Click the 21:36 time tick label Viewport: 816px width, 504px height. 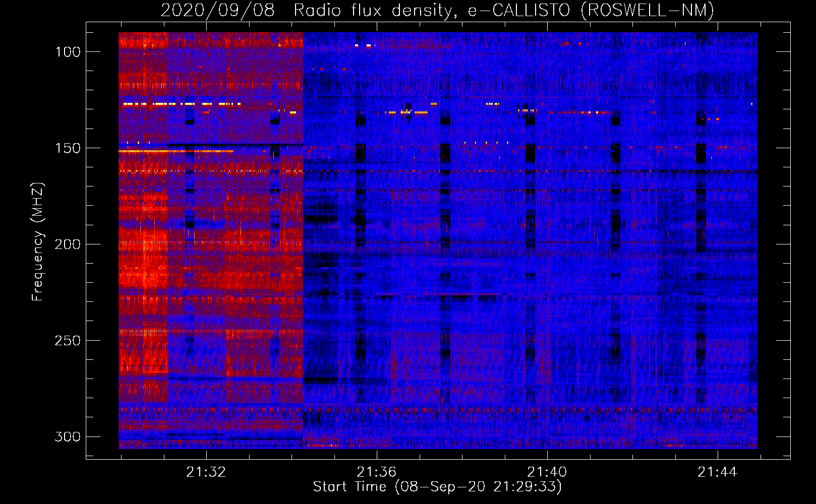pos(377,472)
